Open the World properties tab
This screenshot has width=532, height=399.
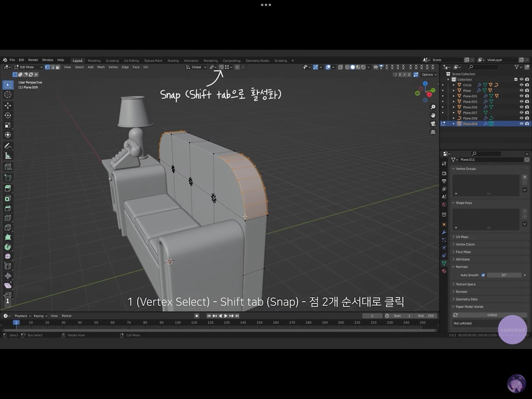pyautogui.click(x=444, y=204)
